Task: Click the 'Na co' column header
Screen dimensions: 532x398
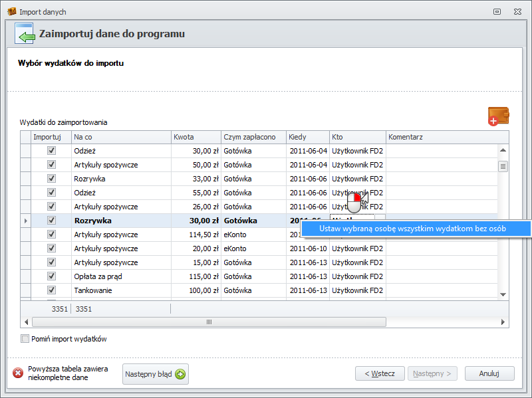Action: click(120, 137)
